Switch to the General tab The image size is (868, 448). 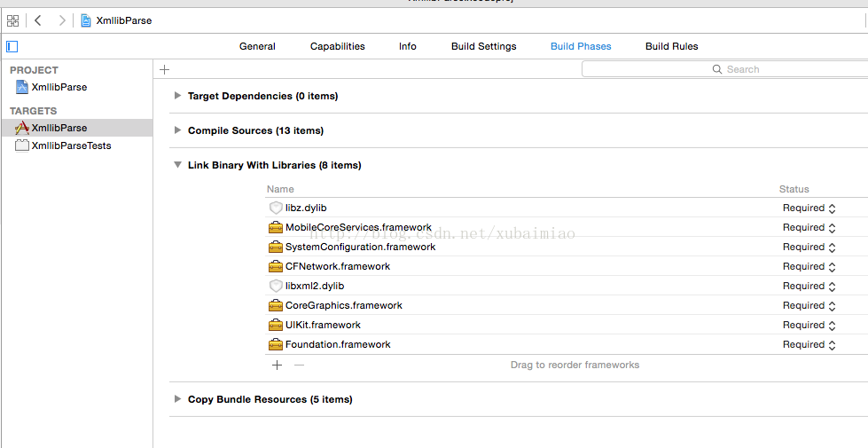click(x=257, y=46)
